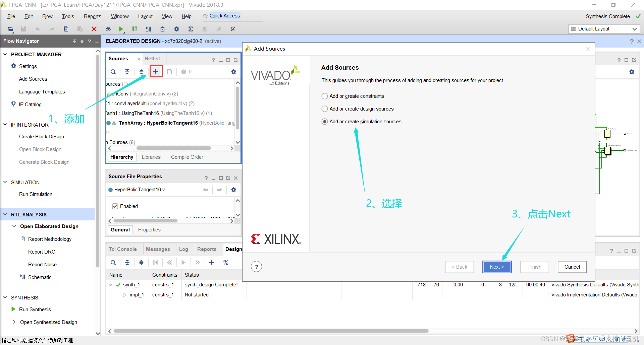Expand all in Sources panel
644x345 pixels.
[x=141, y=72]
